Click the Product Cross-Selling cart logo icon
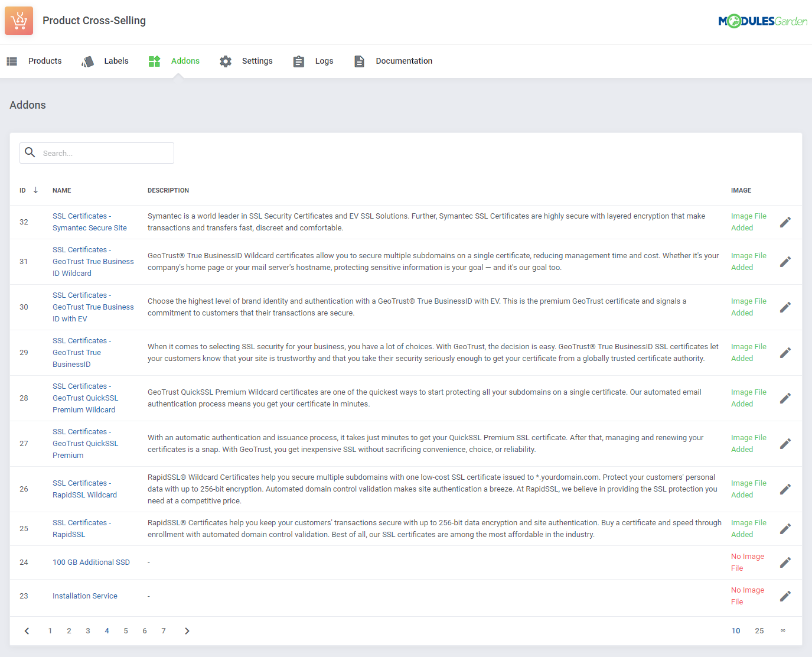 tap(19, 21)
